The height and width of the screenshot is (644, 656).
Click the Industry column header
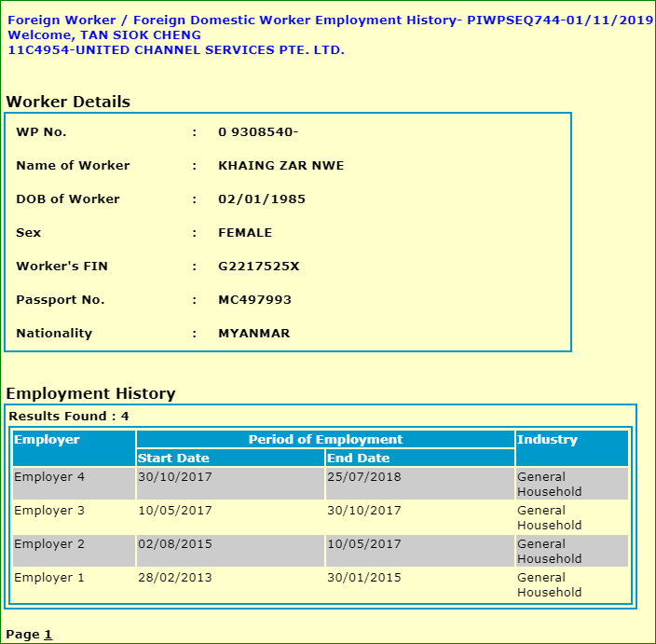click(x=547, y=440)
